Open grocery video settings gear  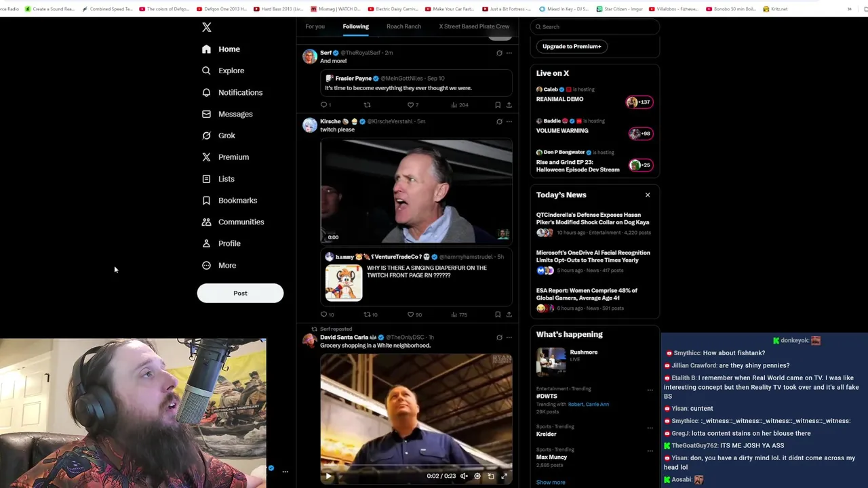click(477, 476)
